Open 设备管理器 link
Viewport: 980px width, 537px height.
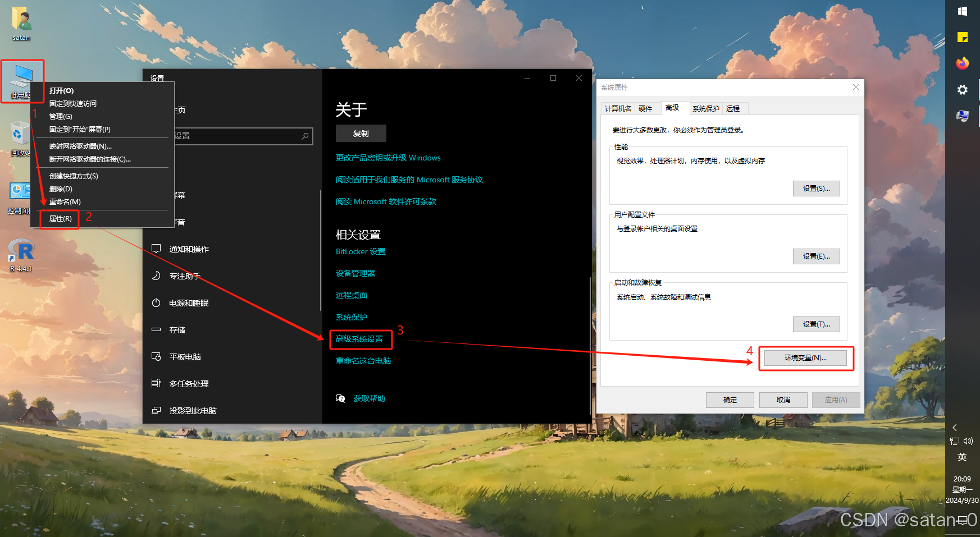pos(355,273)
